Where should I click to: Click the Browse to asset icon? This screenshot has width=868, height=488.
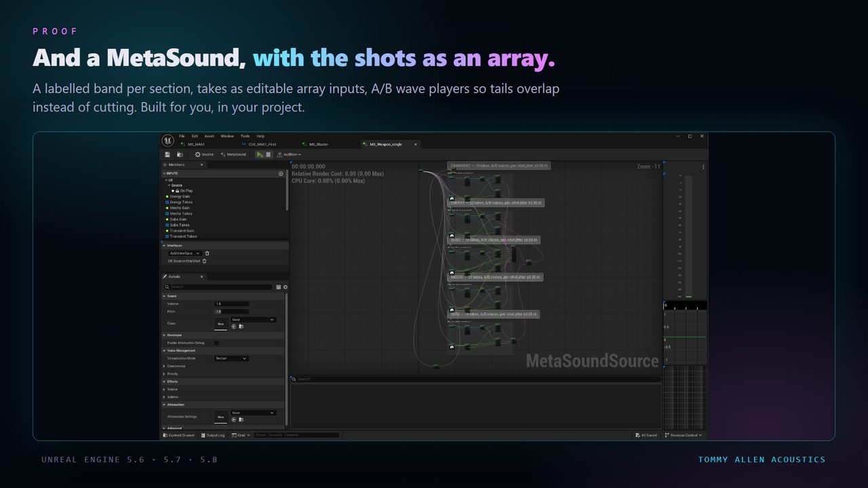pos(180,155)
